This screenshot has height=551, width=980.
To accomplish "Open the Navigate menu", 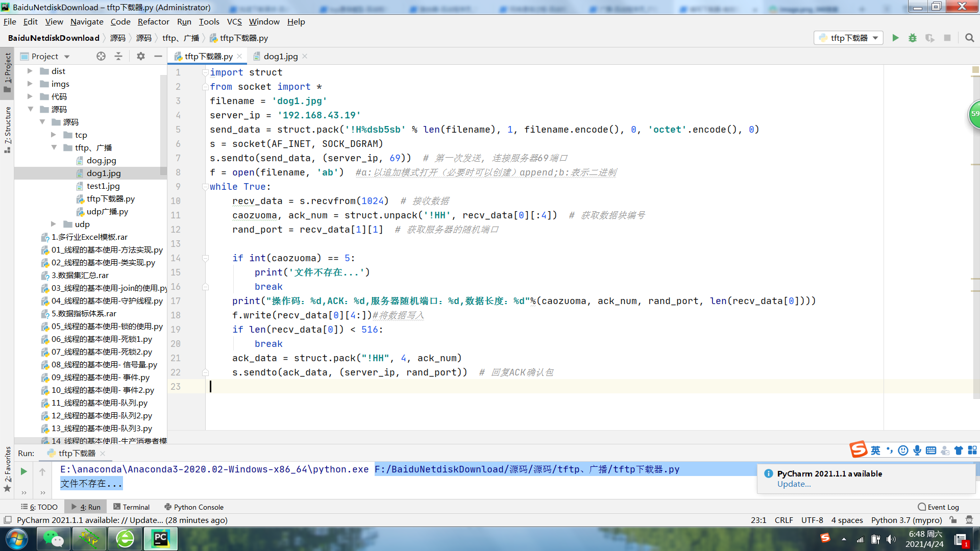I will point(87,21).
